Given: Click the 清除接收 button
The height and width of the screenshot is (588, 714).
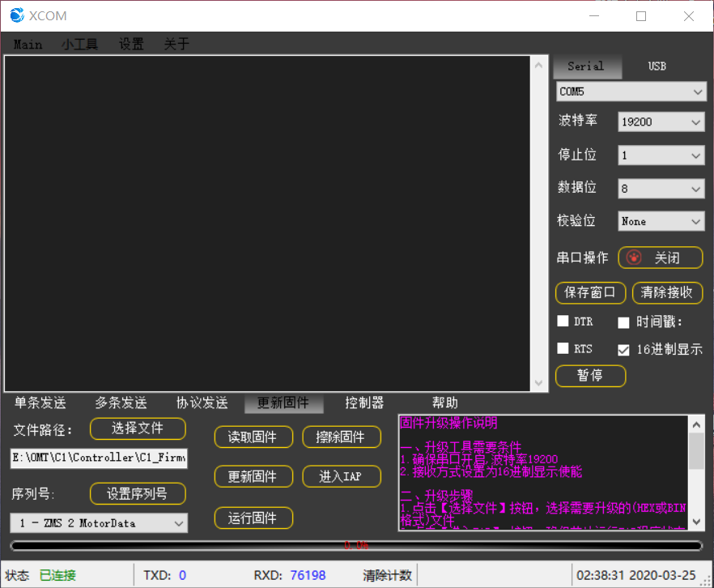Looking at the screenshot, I should pos(667,292).
